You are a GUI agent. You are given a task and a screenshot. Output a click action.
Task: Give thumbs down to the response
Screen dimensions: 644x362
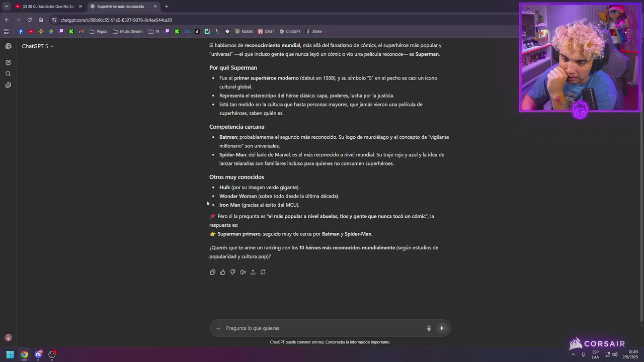click(x=233, y=272)
